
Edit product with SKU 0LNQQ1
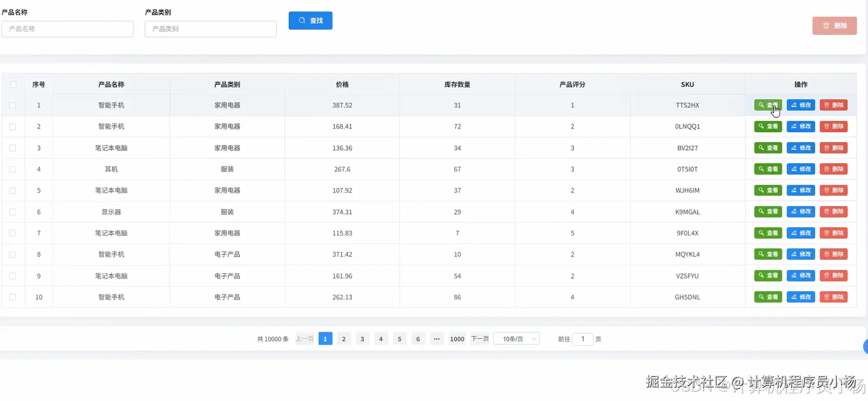pyautogui.click(x=801, y=126)
